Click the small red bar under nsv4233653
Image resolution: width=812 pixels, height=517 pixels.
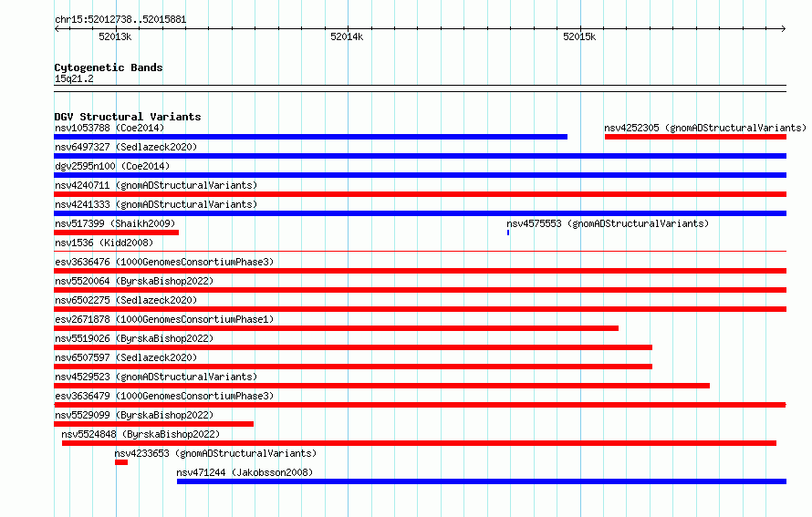(121, 462)
